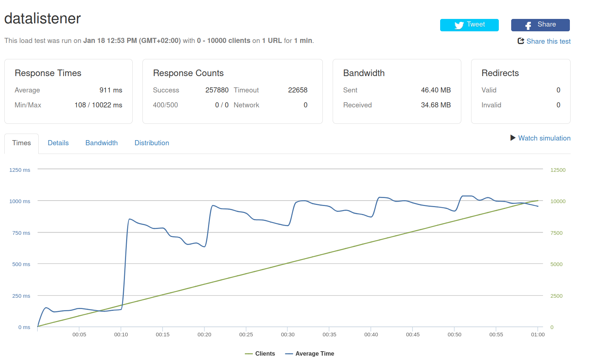Toggle the Average Time legend entry
The image size is (595, 364).
pyautogui.click(x=310, y=354)
